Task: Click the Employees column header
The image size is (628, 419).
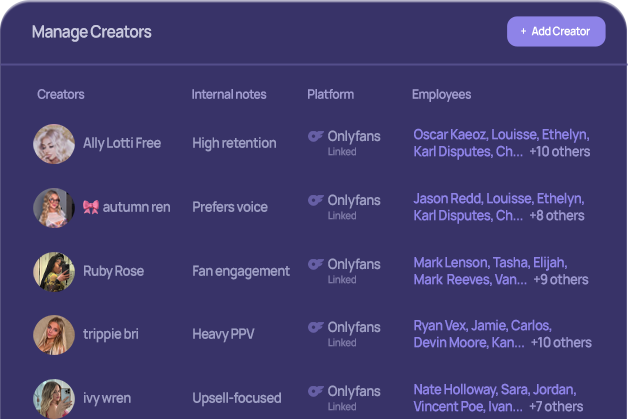Action: pos(441,95)
